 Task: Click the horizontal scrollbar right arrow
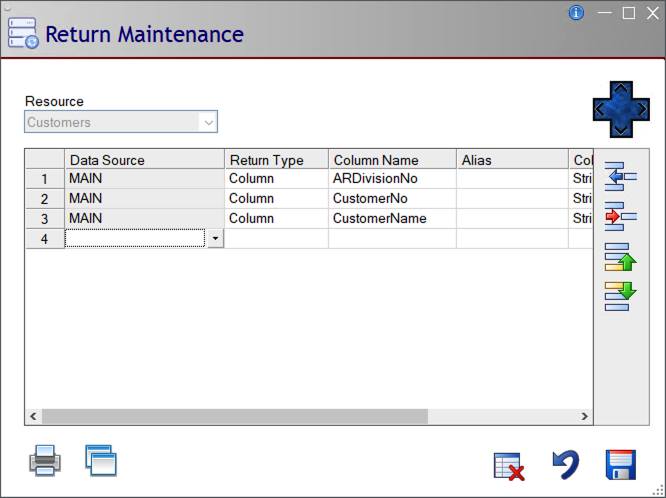585,416
